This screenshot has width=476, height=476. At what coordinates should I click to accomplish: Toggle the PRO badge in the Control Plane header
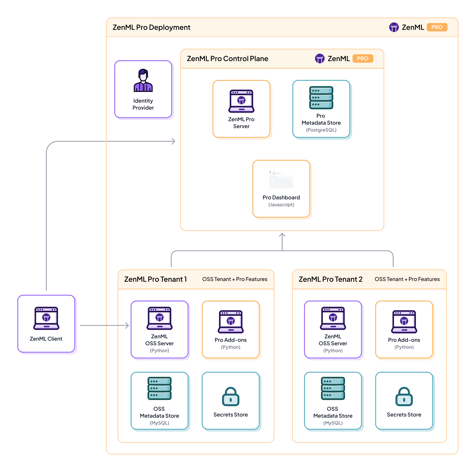[363, 58]
